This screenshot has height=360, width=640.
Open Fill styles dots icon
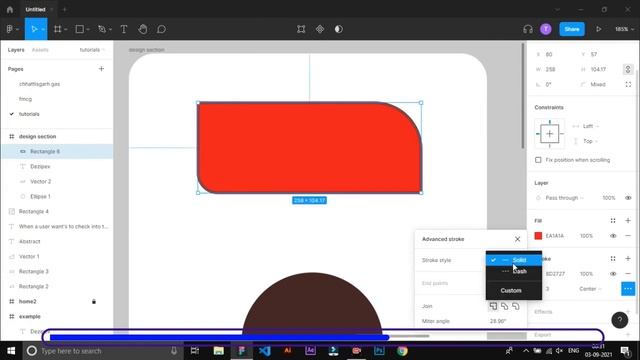(x=613, y=220)
